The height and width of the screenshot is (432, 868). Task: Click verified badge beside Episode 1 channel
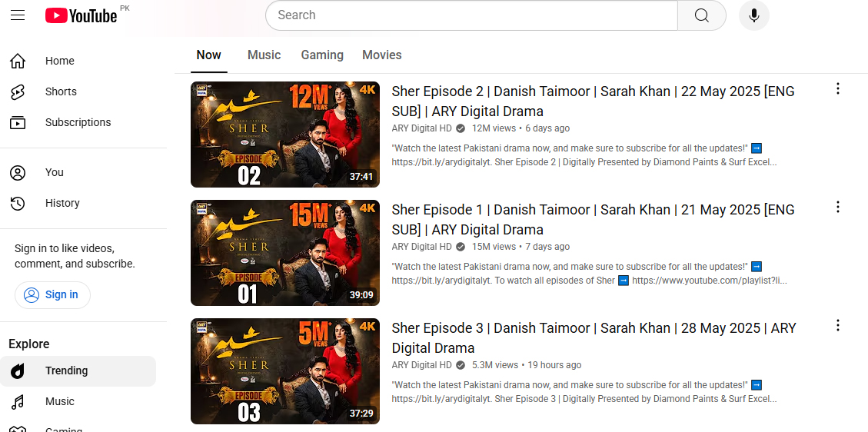click(x=461, y=247)
